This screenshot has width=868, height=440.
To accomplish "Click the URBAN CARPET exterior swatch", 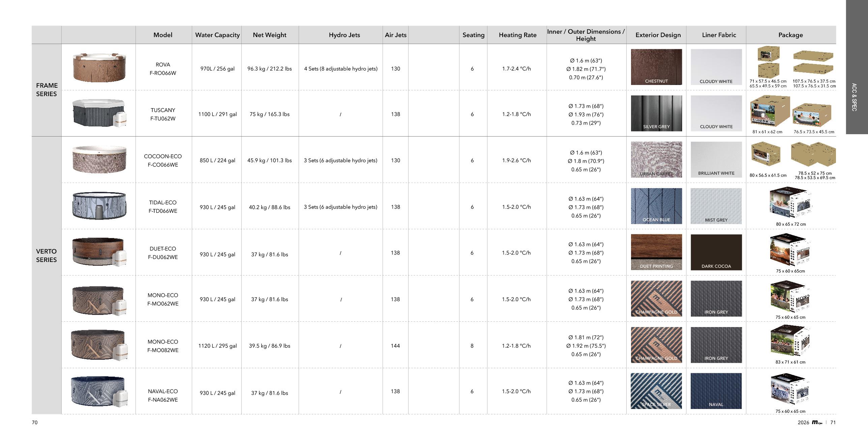I will (x=656, y=159).
